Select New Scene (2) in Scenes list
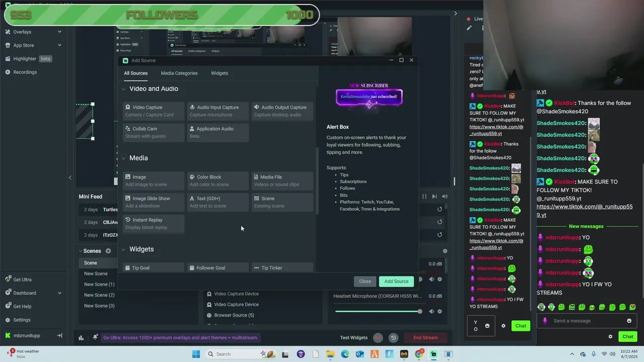 point(99,295)
